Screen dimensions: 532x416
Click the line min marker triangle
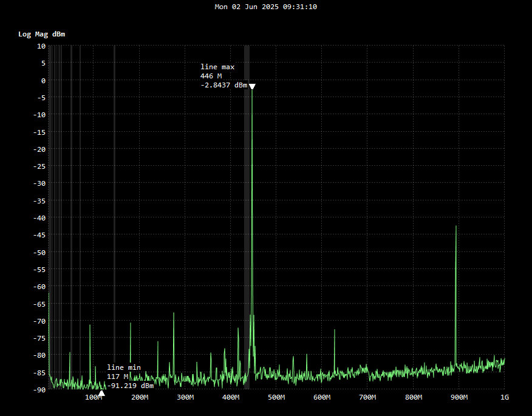(x=101, y=394)
